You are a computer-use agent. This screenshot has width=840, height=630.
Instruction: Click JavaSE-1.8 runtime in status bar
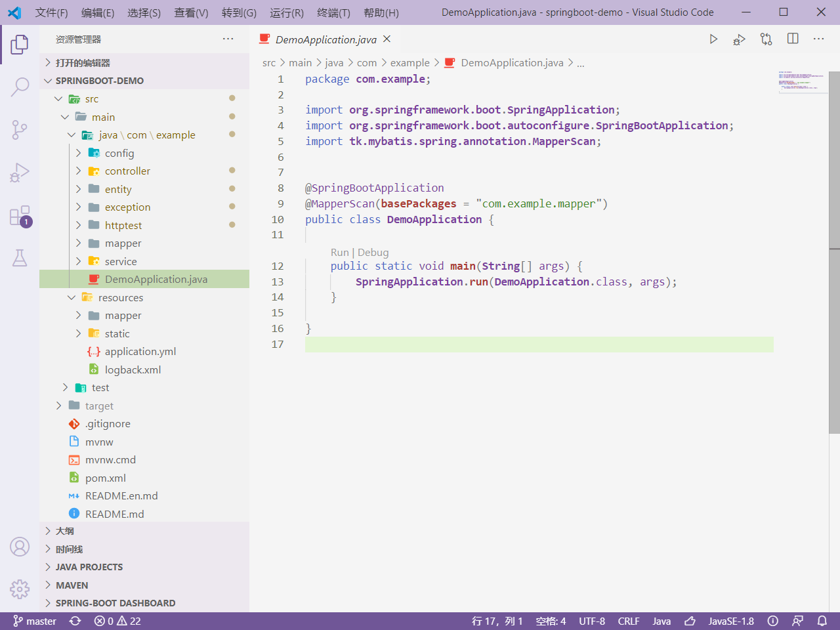point(731,621)
